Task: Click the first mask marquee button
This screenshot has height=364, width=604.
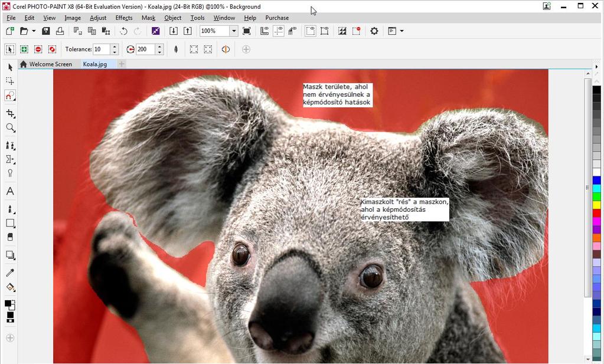Action: click(194, 49)
